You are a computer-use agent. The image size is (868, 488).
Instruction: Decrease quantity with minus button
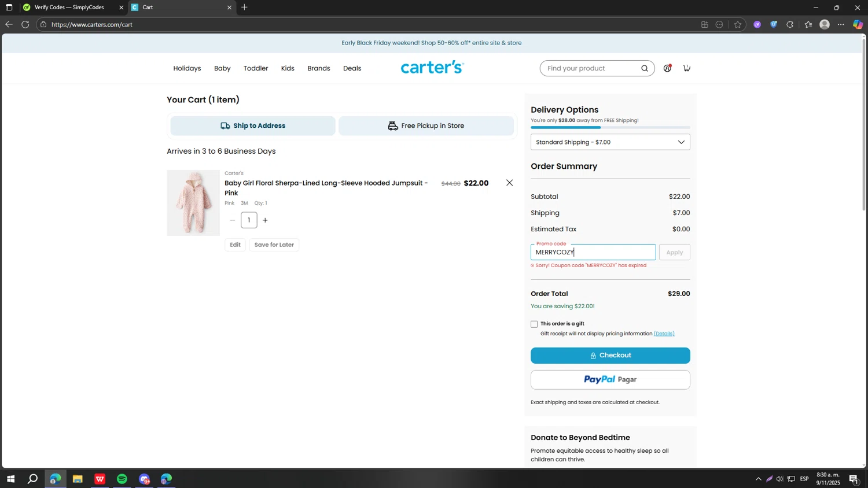[233, 220]
